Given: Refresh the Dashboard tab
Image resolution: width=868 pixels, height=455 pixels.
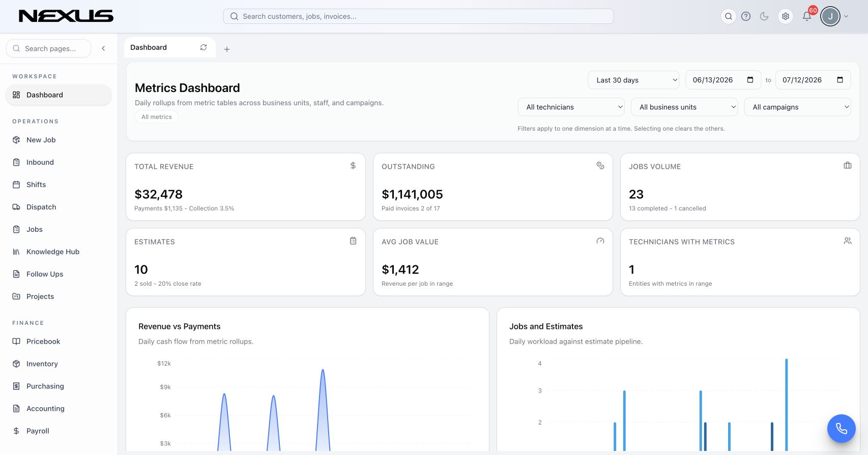Looking at the screenshot, I should click(x=204, y=47).
